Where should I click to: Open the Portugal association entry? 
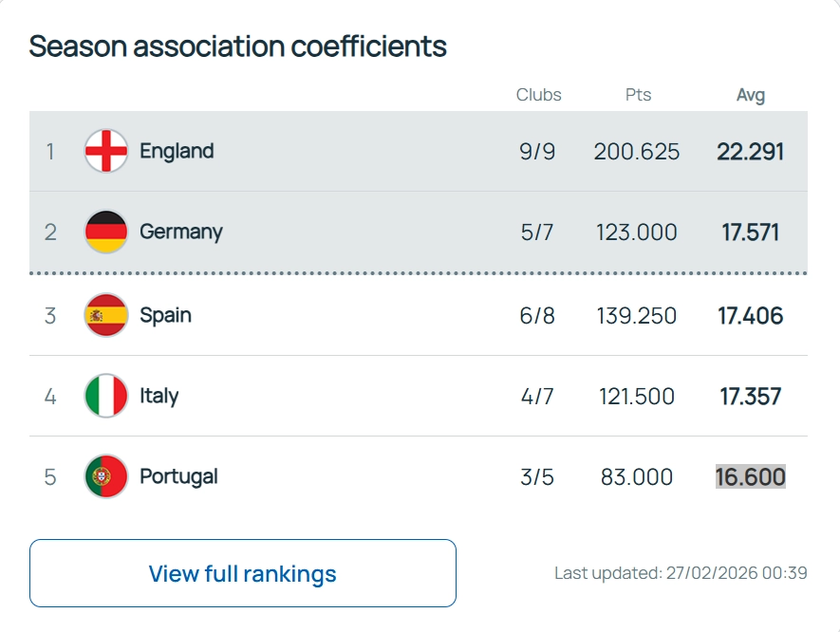(x=178, y=476)
